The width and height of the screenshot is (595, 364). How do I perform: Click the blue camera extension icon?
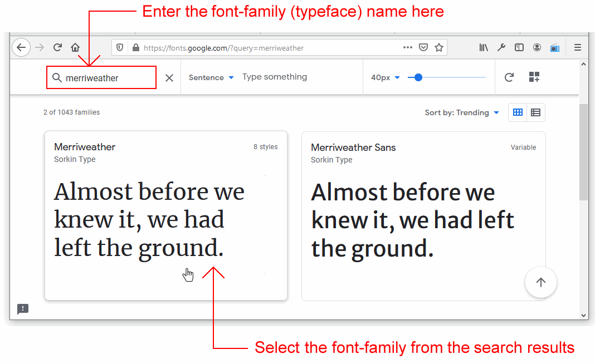555,48
